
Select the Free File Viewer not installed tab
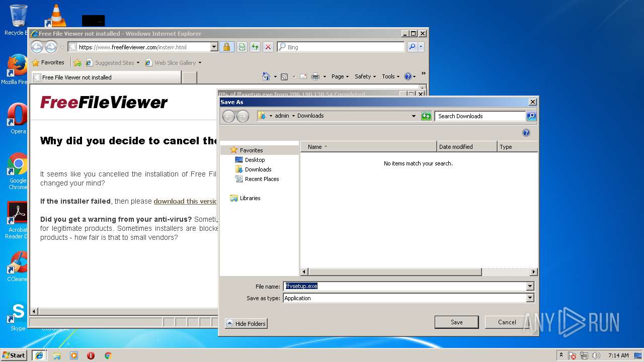106,77
